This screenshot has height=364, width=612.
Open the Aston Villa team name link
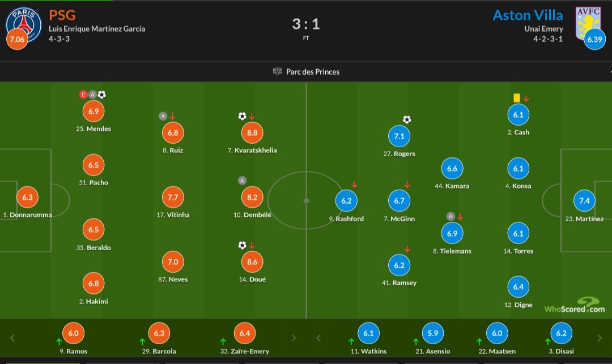pyautogui.click(x=528, y=15)
